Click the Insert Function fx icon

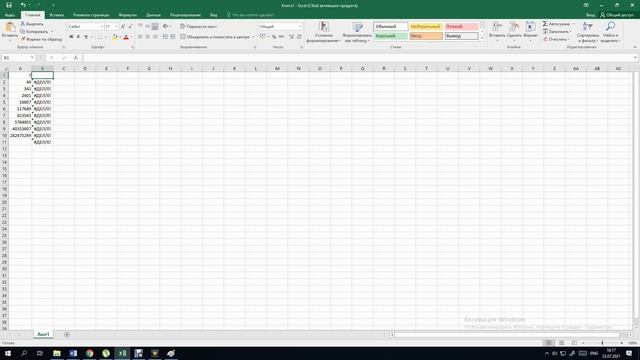coord(76,58)
